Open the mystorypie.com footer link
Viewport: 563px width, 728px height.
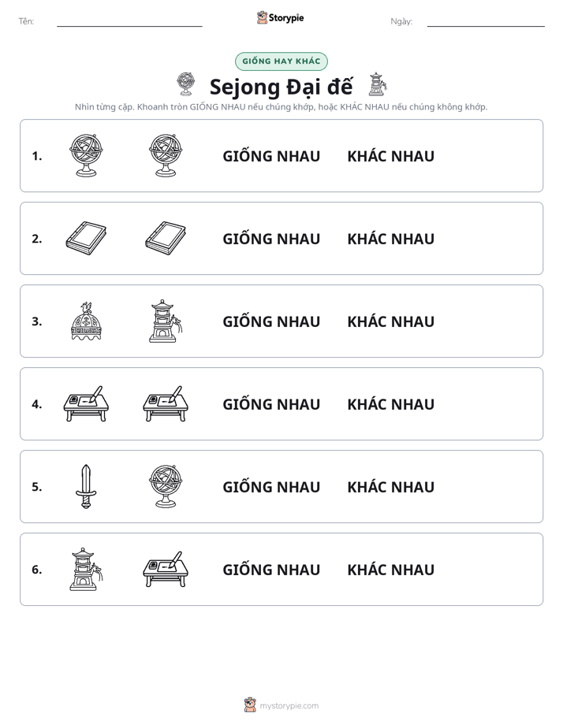click(289, 706)
